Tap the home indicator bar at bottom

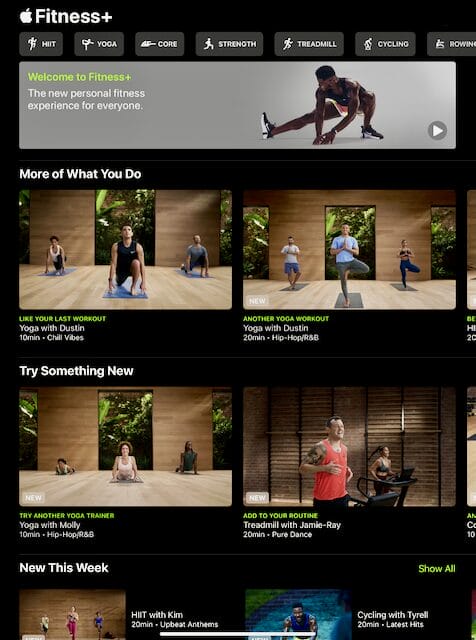(x=238, y=634)
